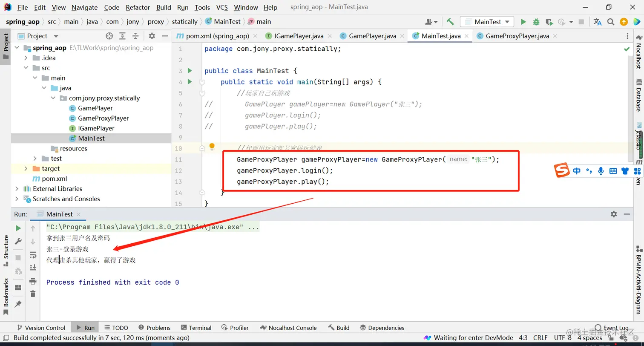The image size is (644, 346).
Task: Open the Version Control tool window
Action: coord(40,328)
